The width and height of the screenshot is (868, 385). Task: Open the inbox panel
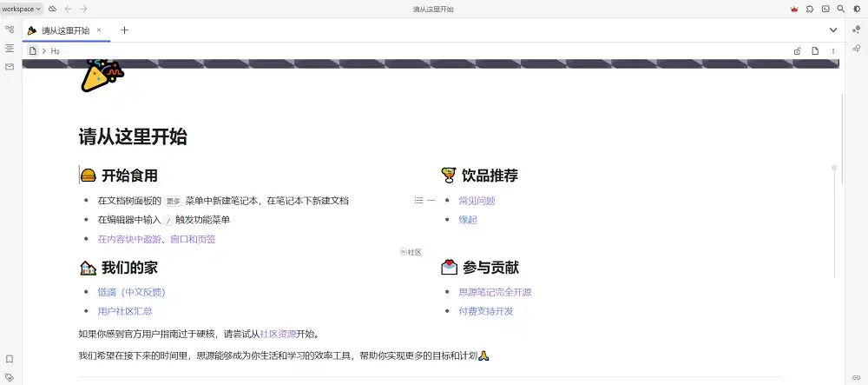[x=10, y=66]
